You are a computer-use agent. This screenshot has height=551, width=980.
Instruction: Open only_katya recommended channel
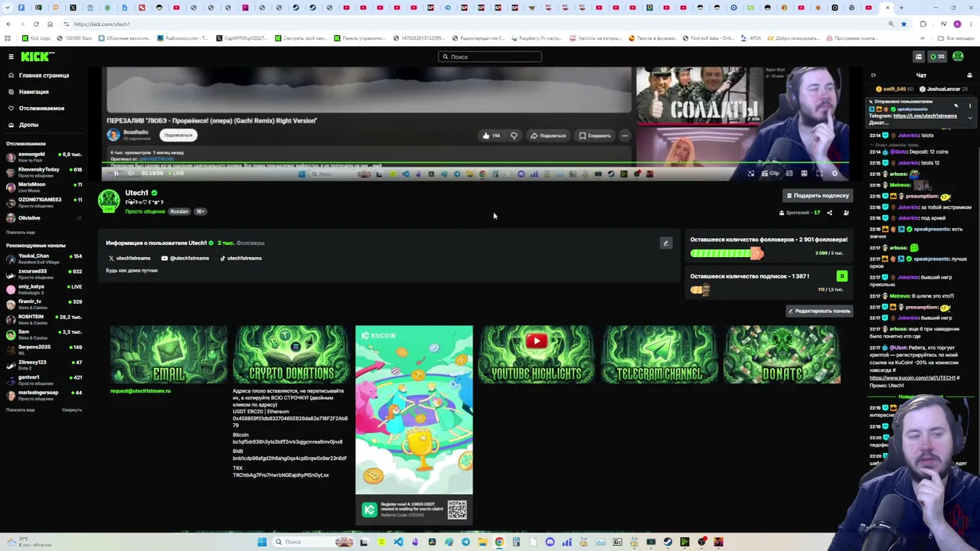pyautogui.click(x=44, y=289)
